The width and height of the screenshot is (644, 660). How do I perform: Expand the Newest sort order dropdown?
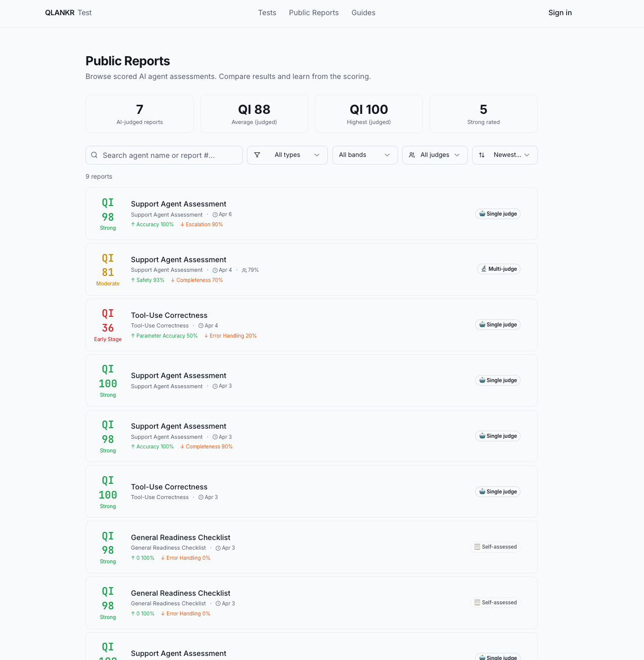click(504, 155)
